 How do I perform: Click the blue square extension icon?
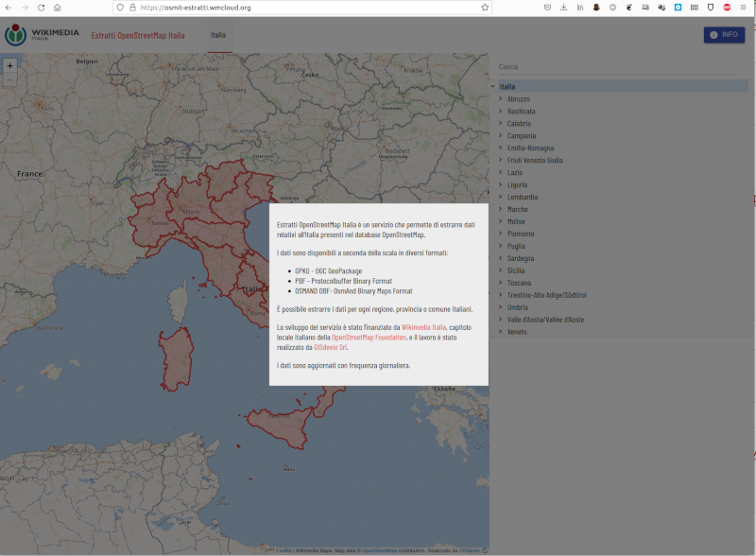click(x=678, y=8)
